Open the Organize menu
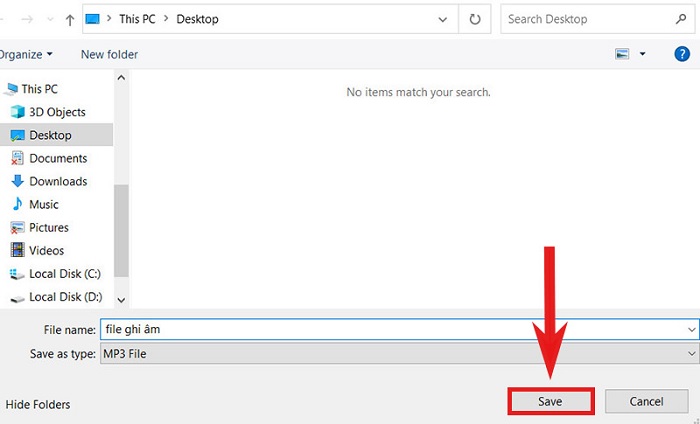This screenshot has height=424, width=700. pos(25,54)
